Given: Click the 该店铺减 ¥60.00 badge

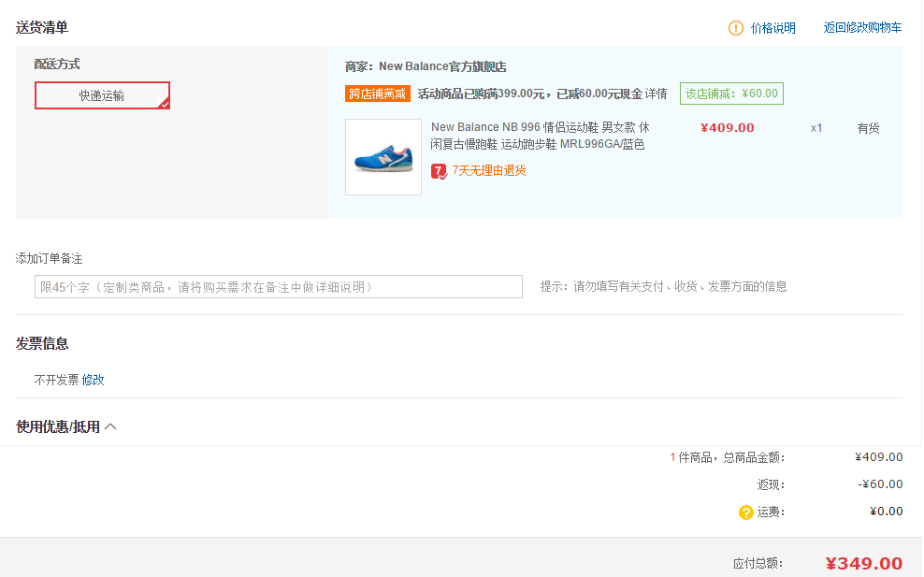Looking at the screenshot, I should (731, 94).
